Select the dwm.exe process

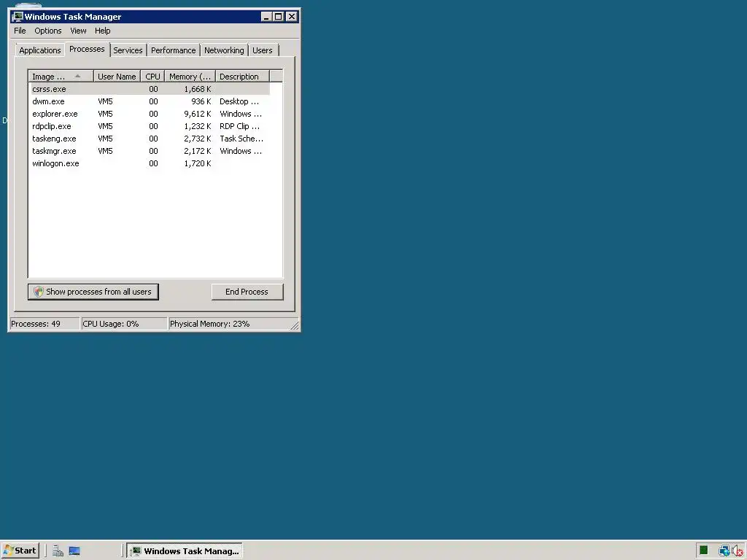point(150,101)
